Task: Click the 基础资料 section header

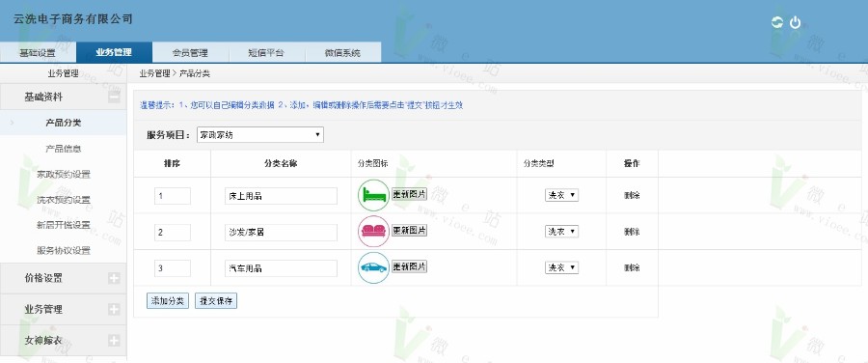Action: click(63, 97)
